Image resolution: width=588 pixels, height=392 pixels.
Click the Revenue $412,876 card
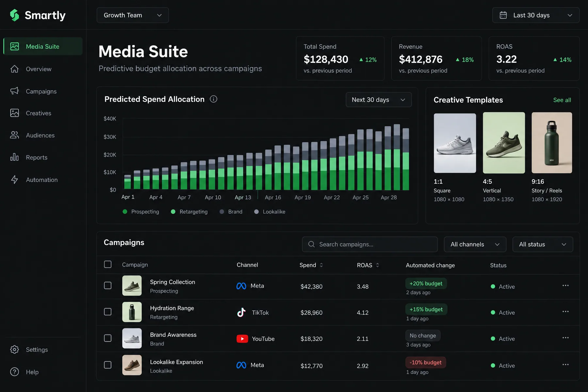436,58
